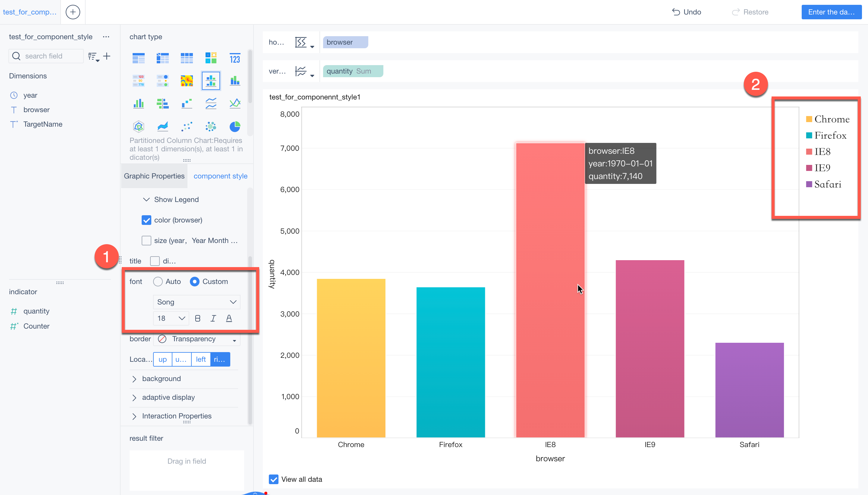Collapse the Show Legend section

click(x=146, y=200)
